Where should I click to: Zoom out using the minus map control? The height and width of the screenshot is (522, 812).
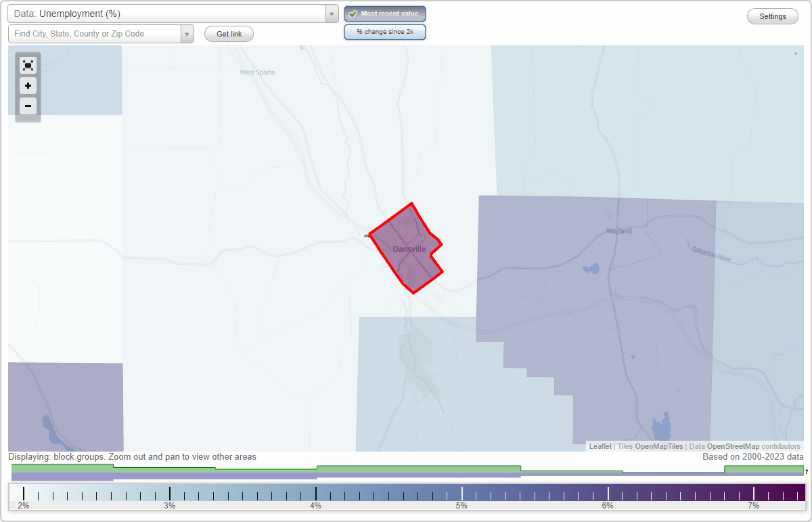point(28,106)
